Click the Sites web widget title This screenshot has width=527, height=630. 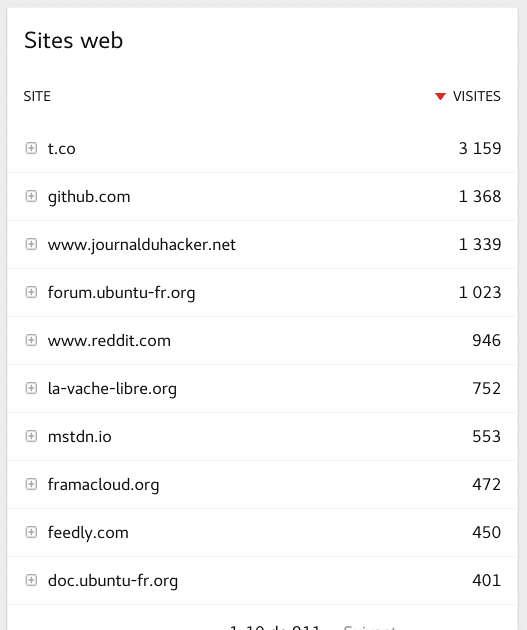point(74,41)
